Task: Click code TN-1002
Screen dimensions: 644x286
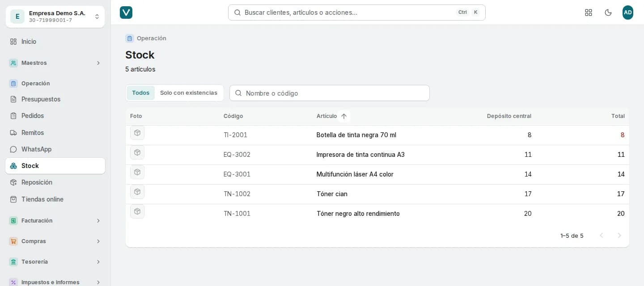Action: click(x=237, y=194)
